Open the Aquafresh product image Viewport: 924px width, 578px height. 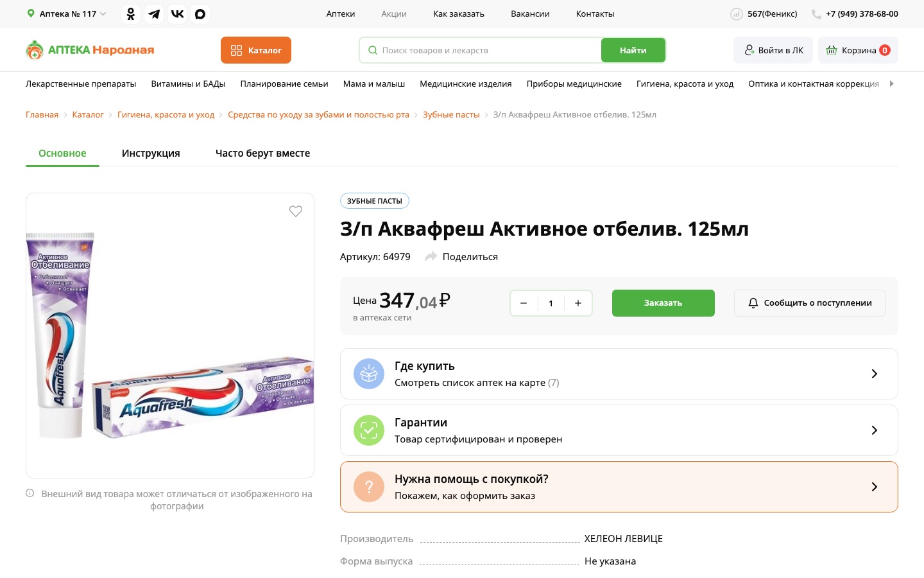click(x=170, y=335)
